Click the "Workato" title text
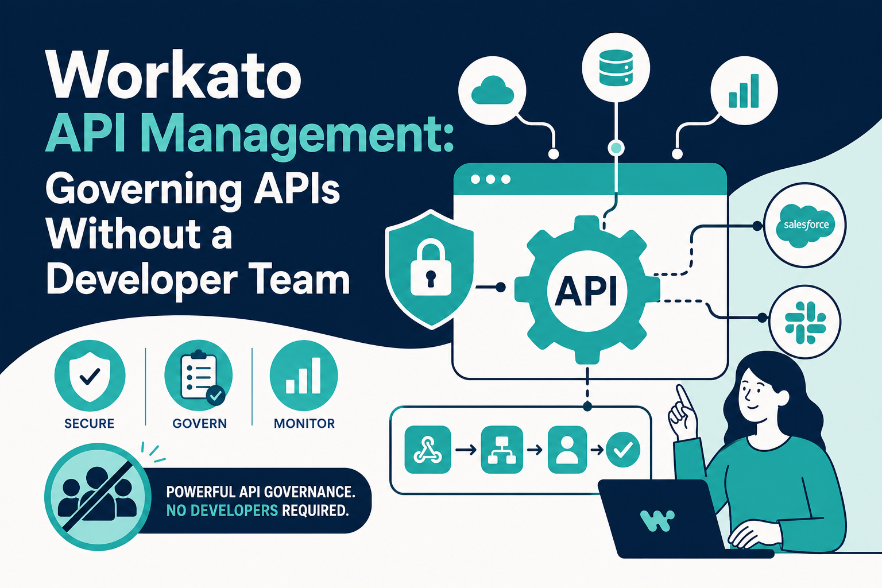This screenshot has height=588, width=882. 174,75
